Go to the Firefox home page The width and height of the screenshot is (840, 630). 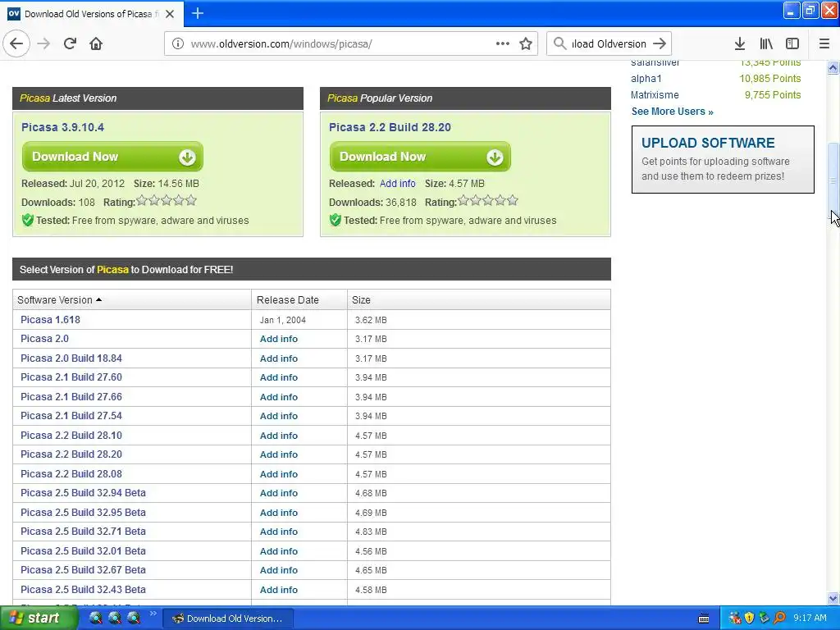96,43
